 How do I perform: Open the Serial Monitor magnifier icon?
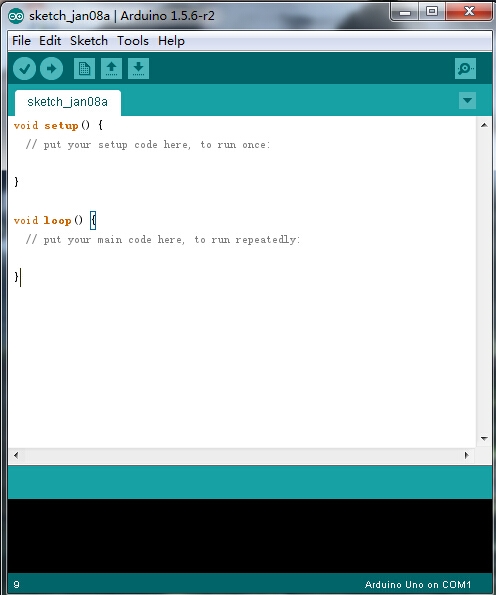click(465, 69)
